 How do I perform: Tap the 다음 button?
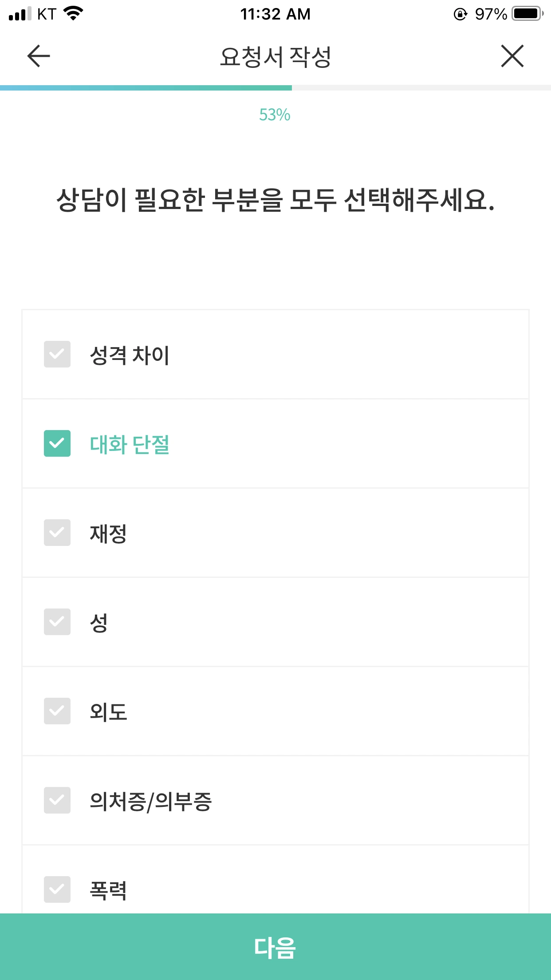point(275,947)
